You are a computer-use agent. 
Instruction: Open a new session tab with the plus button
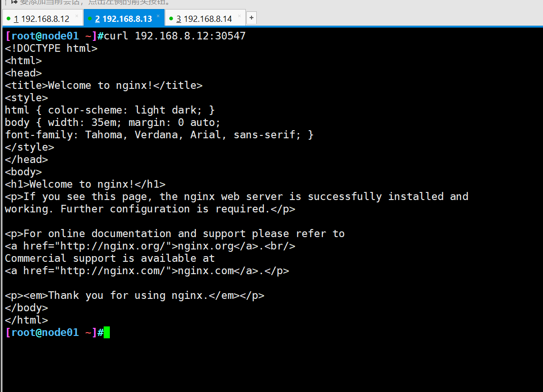click(252, 18)
